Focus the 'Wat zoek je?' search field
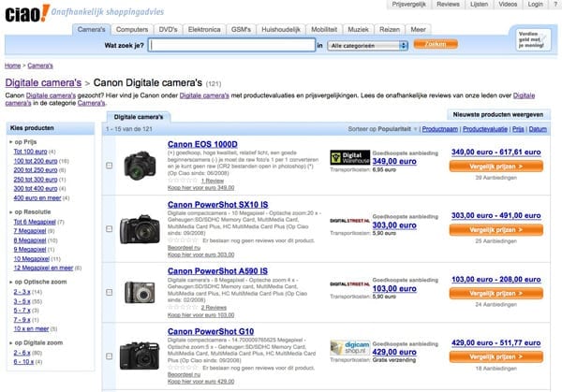Image resolution: width=562 pixels, height=392 pixels. tap(232, 45)
